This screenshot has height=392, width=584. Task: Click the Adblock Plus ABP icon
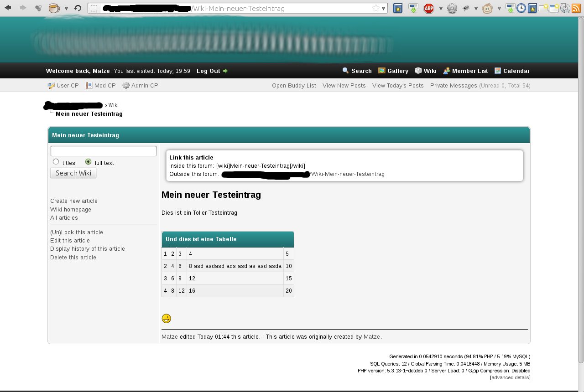428,8
